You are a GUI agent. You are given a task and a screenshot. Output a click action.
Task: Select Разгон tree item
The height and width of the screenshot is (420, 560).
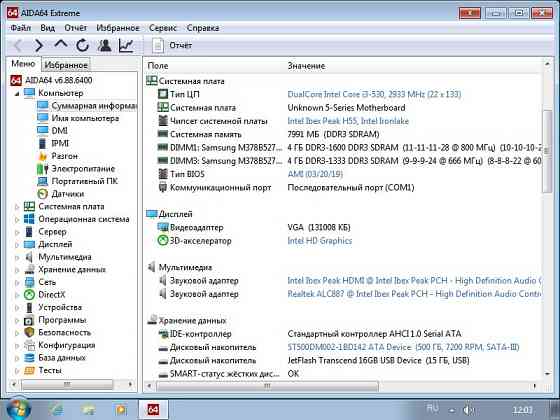click(x=64, y=156)
